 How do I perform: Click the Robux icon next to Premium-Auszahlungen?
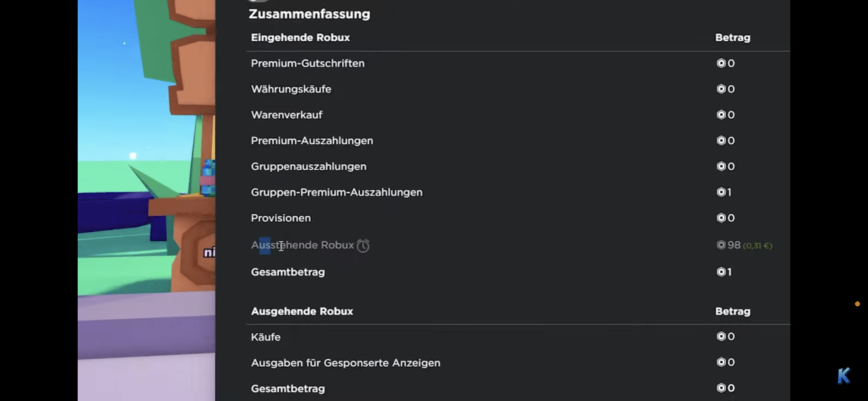[721, 140]
